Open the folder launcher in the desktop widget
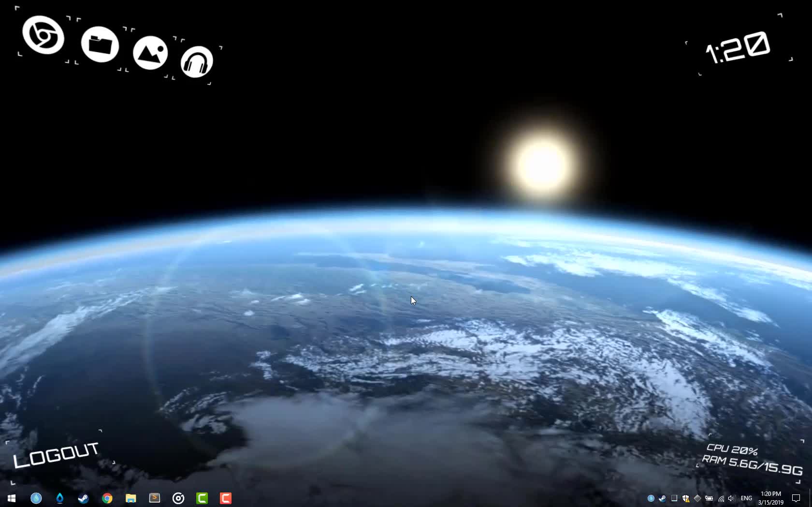The image size is (812, 507). [x=100, y=45]
